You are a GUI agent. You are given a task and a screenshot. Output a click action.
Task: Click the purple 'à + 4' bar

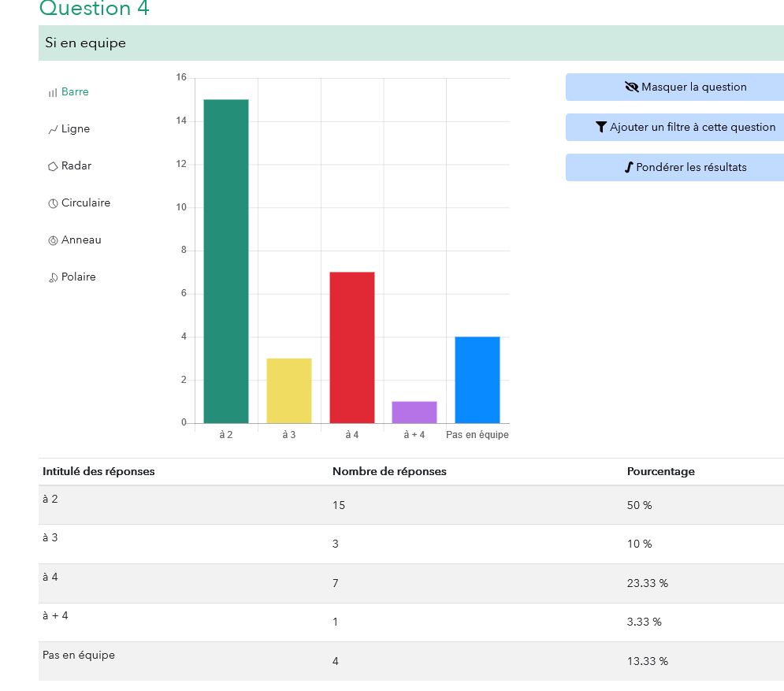(x=414, y=412)
